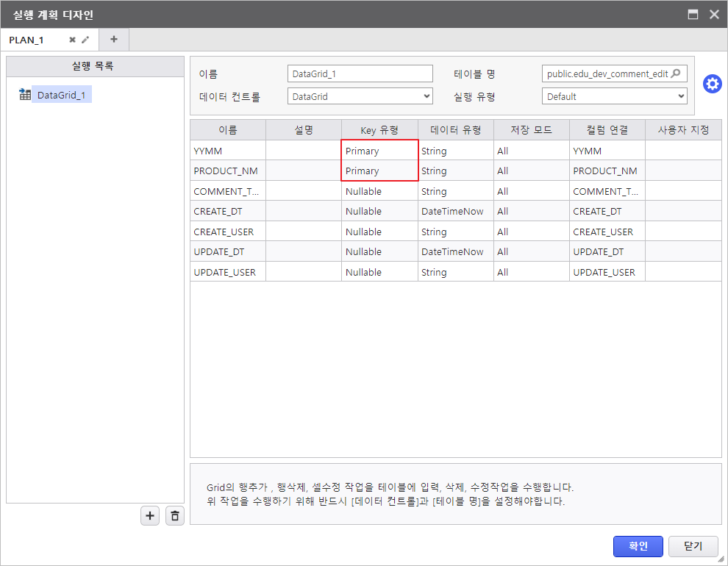Select DataGrid_1 in the 실행 목록 list
Screen dimensions: 728x566
pos(61,95)
